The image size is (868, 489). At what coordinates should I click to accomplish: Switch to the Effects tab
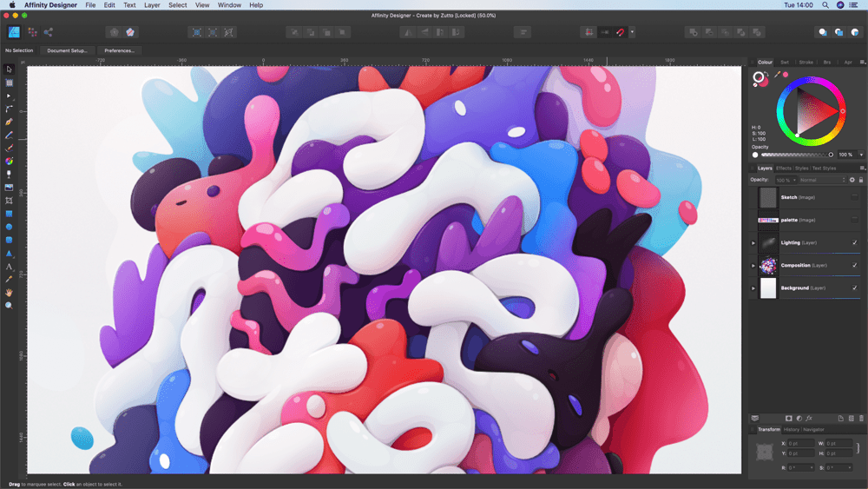(x=783, y=169)
